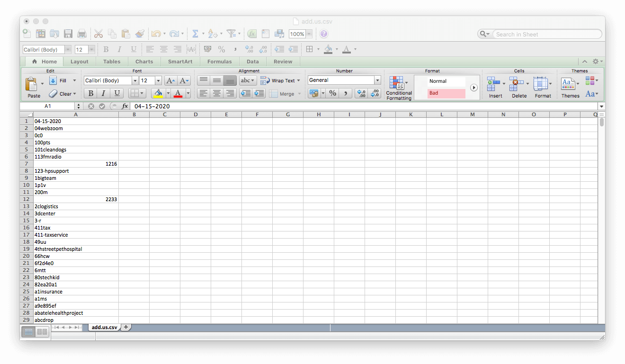Expand the Clear dropdown in Edit group
625x364 pixels.
74,94
